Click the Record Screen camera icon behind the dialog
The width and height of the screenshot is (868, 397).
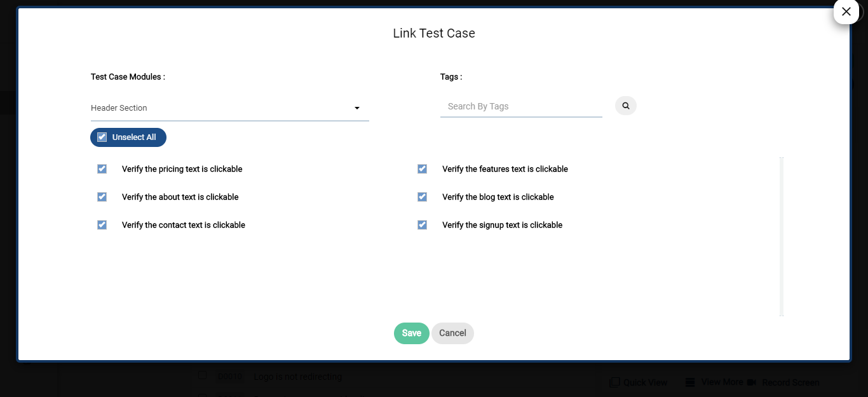tap(752, 382)
